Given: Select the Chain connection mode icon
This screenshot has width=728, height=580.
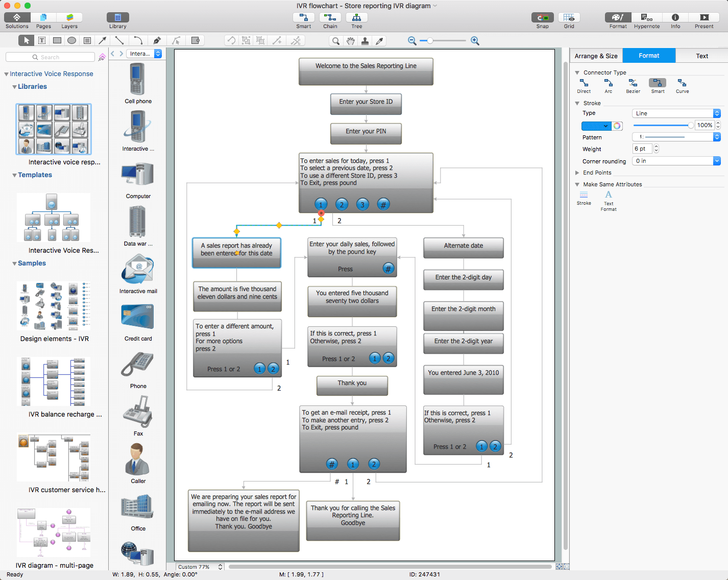Looking at the screenshot, I should coord(330,18).
